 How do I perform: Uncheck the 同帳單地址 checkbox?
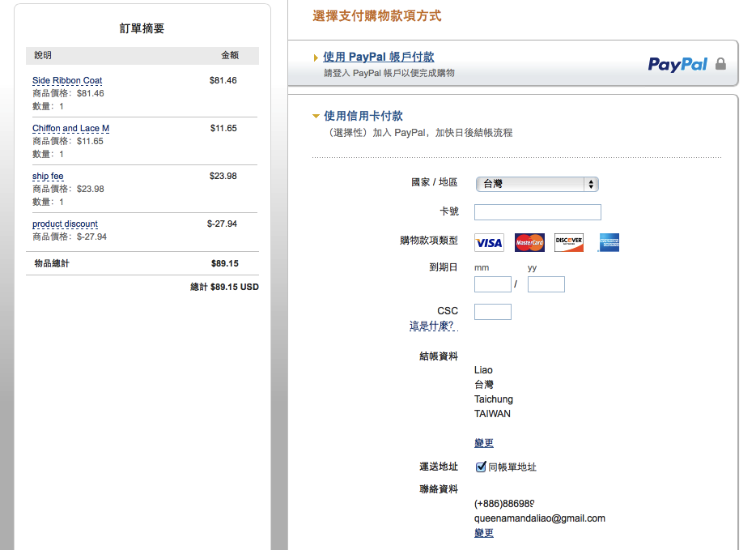coord(481,467)
